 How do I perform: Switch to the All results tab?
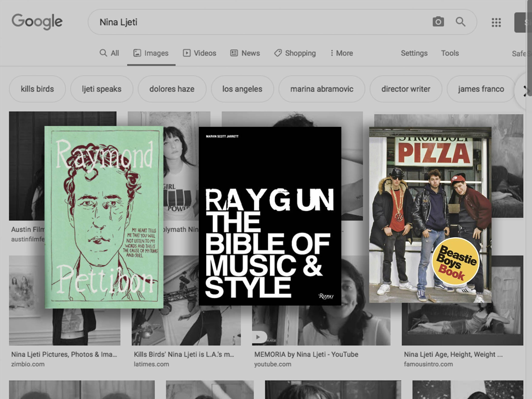[x=109, y=53]
